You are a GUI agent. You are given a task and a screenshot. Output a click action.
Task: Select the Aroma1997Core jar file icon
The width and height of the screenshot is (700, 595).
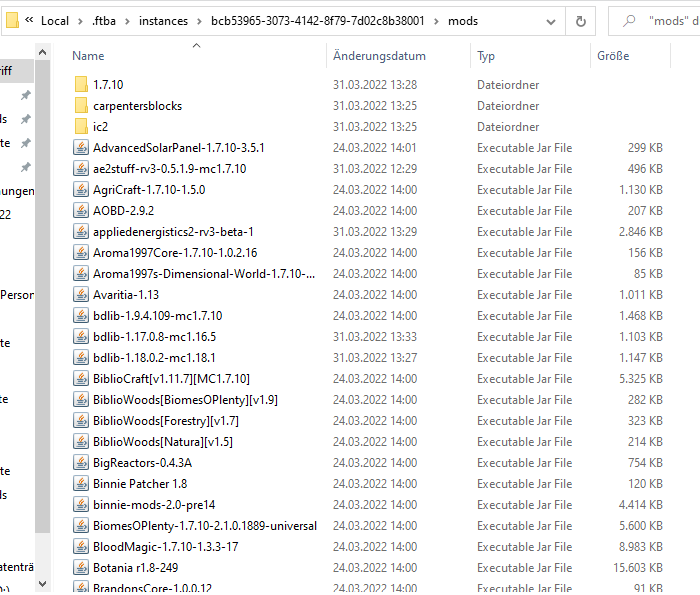click(81, 252)
